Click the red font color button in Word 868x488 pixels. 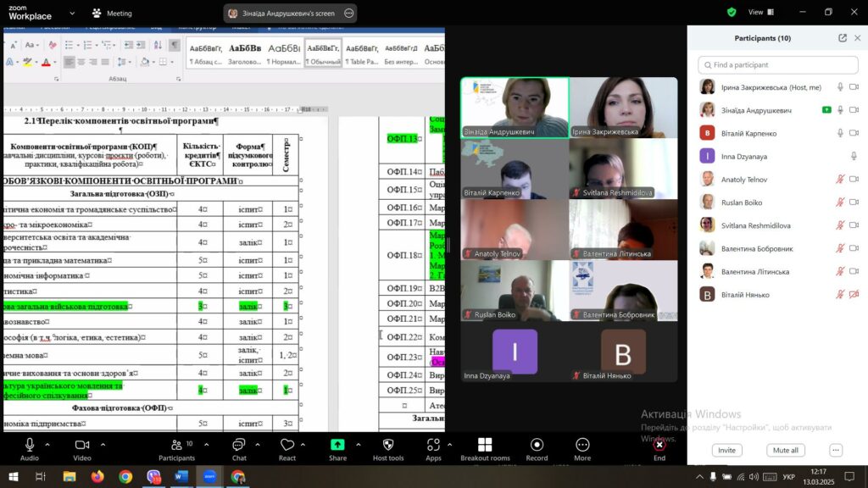pos(46,62)
